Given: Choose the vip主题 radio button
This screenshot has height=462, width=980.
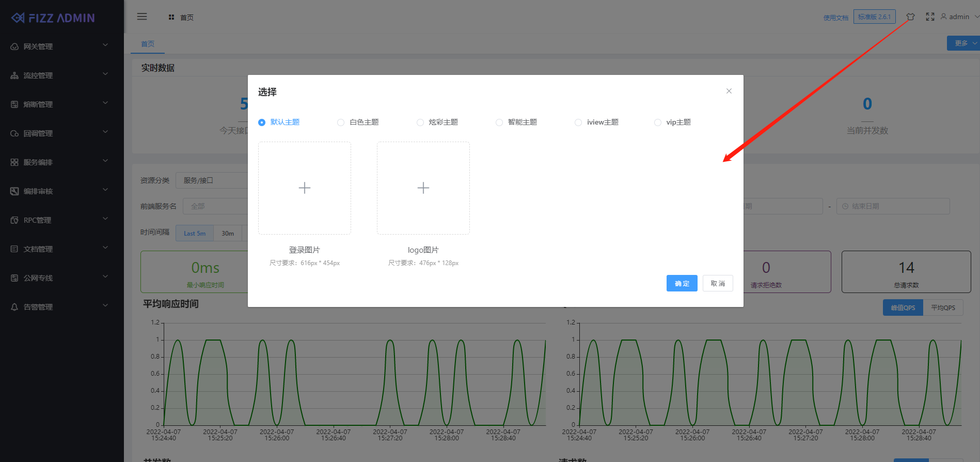Looking at the screenshot, I should coord(657,122).
